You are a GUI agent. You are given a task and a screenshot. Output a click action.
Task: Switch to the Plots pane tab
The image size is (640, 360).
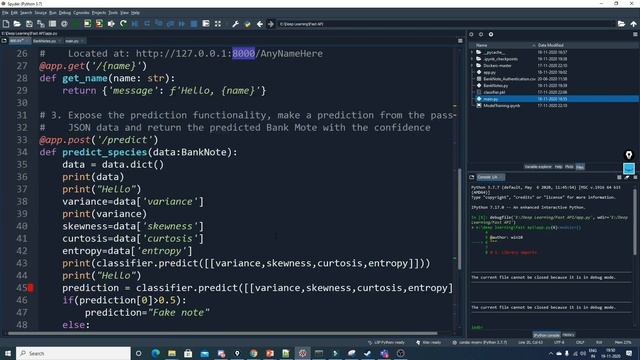pos(569,167)
